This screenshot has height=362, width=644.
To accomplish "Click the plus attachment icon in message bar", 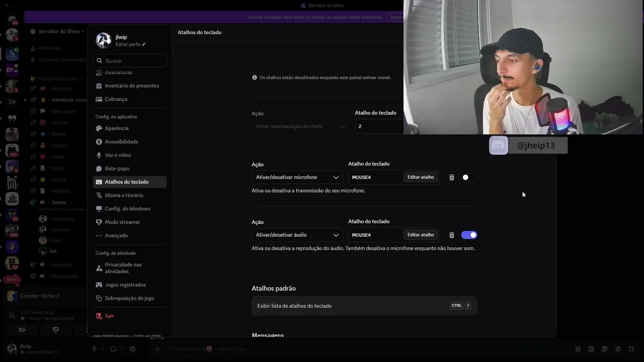I will (x=157, y=349).
